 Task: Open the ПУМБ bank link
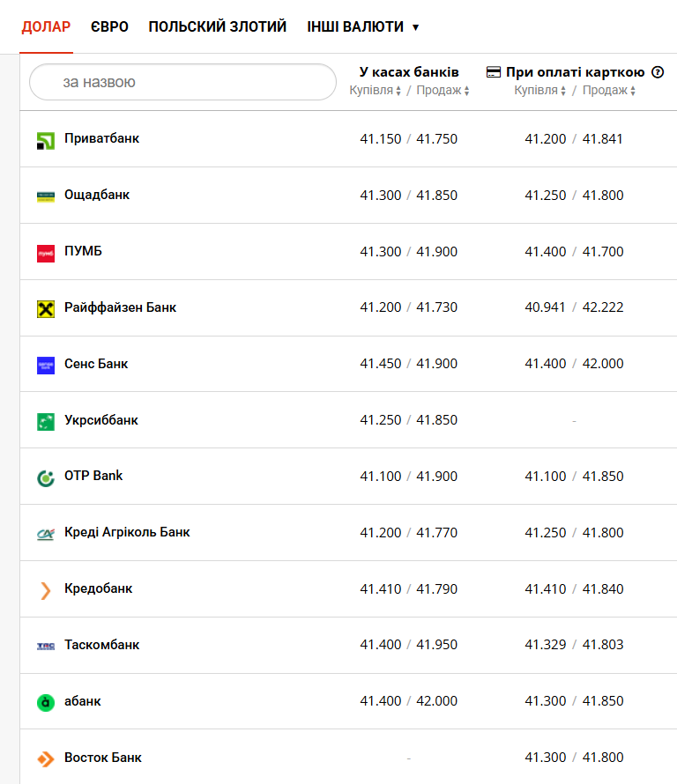(x=83, y=251)
